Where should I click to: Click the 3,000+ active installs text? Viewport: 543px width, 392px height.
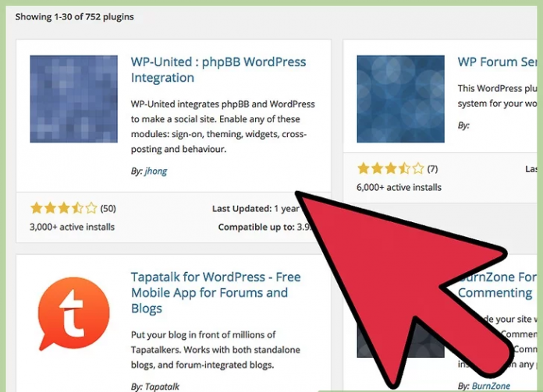pyautogui.click(x=72, y=227)
